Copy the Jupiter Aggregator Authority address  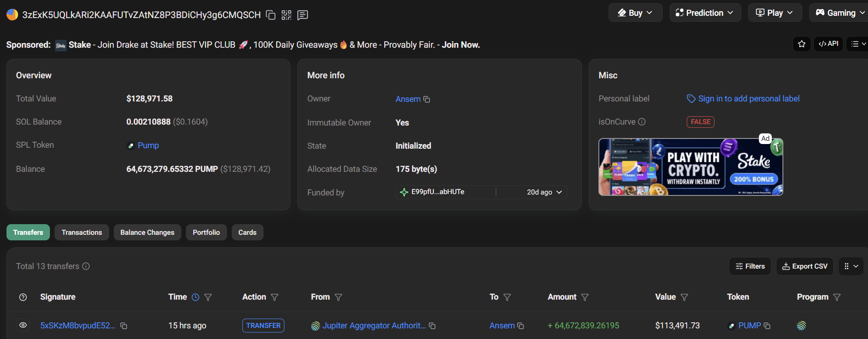(x=432, y=326)
